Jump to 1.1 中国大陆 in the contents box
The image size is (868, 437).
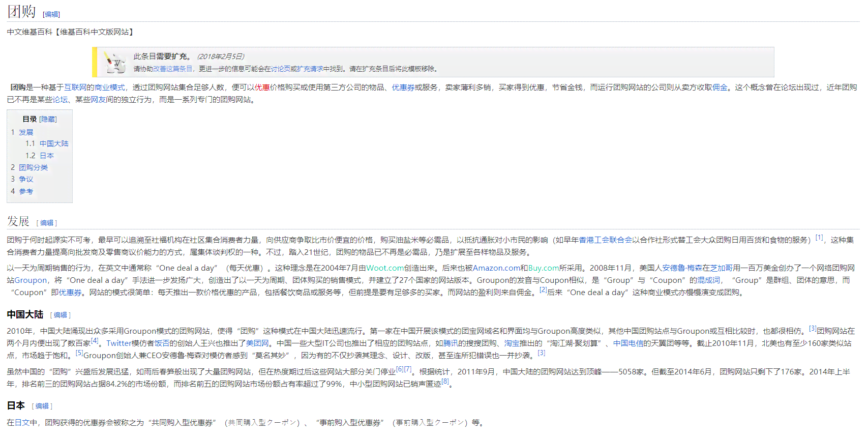pyautogui.click(x=54, y=144)
